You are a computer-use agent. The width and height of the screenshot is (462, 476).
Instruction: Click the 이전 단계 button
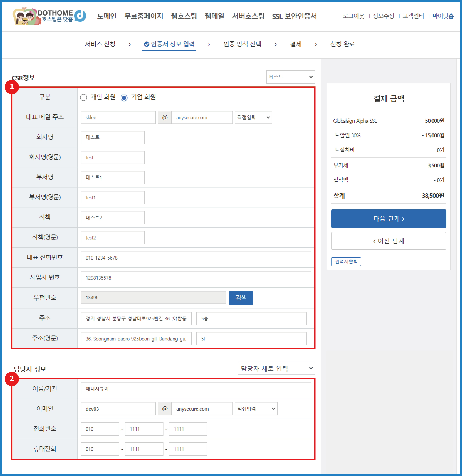388,241
